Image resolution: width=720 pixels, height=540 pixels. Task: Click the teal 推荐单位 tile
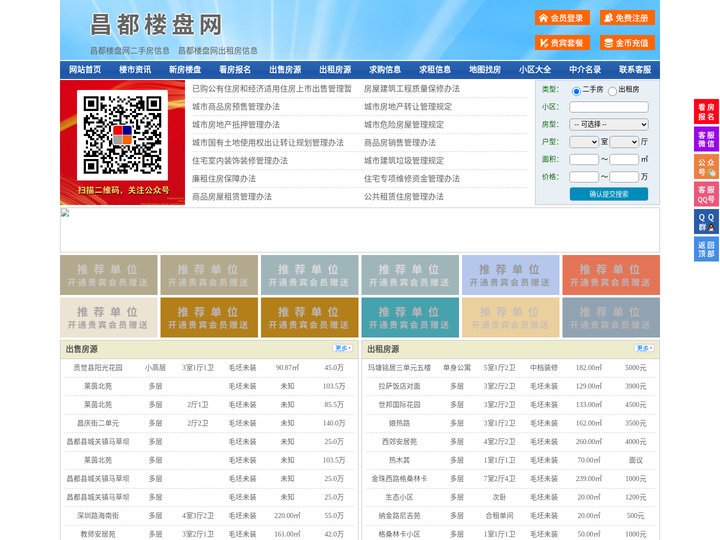pos(410,317)
